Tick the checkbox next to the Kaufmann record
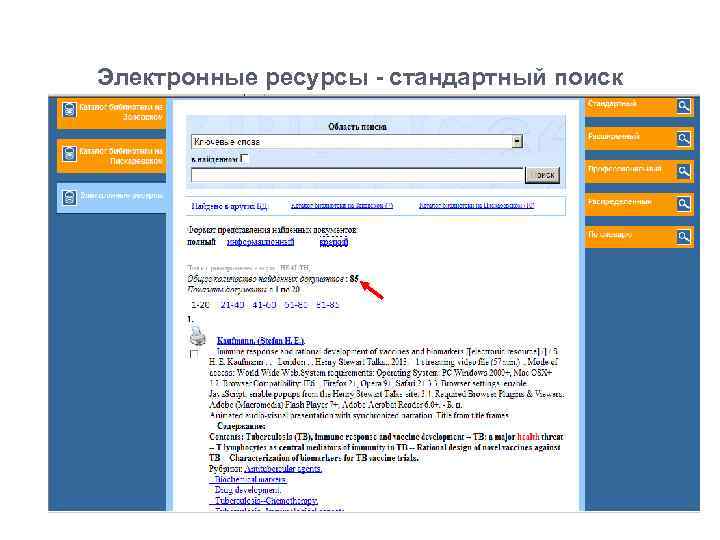Viewport: 720px width, 540px height. (x=194, y=354)
